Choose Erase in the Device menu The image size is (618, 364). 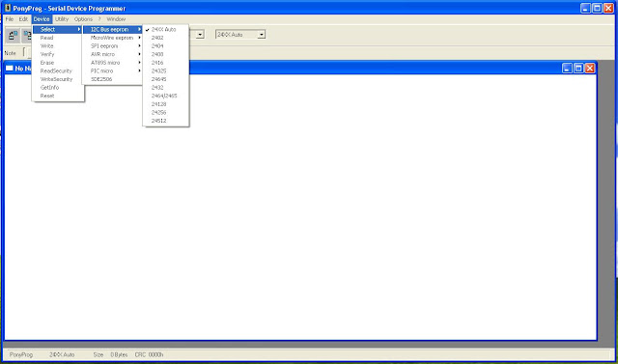click(x=58, y=63)
